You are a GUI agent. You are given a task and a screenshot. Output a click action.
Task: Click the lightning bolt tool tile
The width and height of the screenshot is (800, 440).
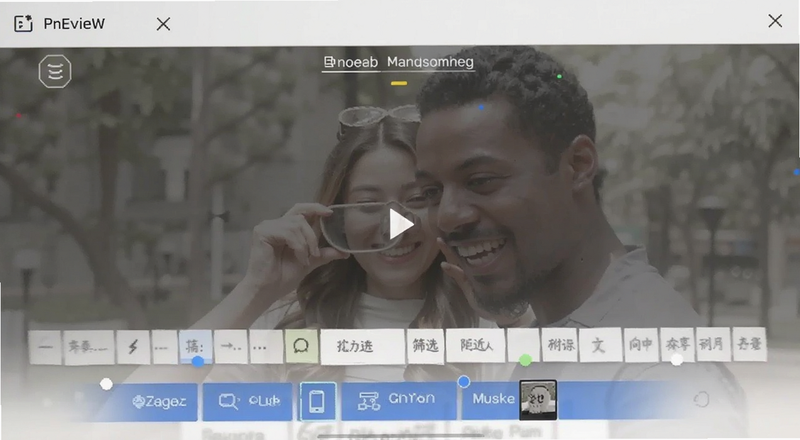133,347
